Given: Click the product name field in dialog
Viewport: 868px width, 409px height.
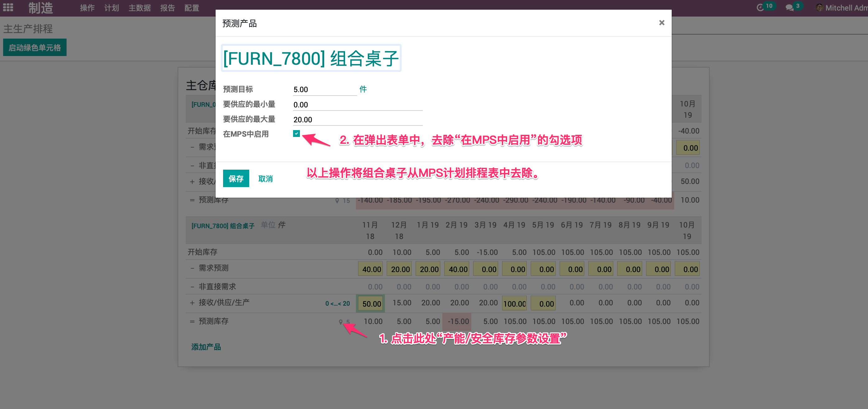Looking at the screenshot, I should pyautogui.click(x=311, y=58).
